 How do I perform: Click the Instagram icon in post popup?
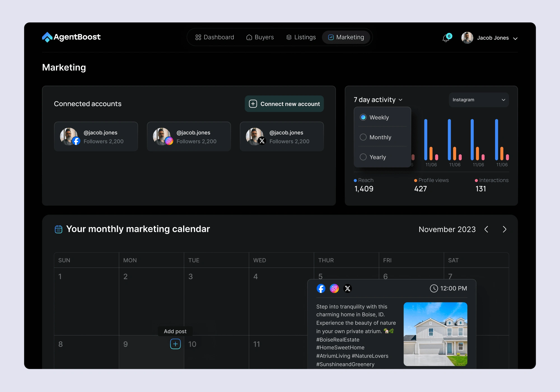click(x=334, y=288)
